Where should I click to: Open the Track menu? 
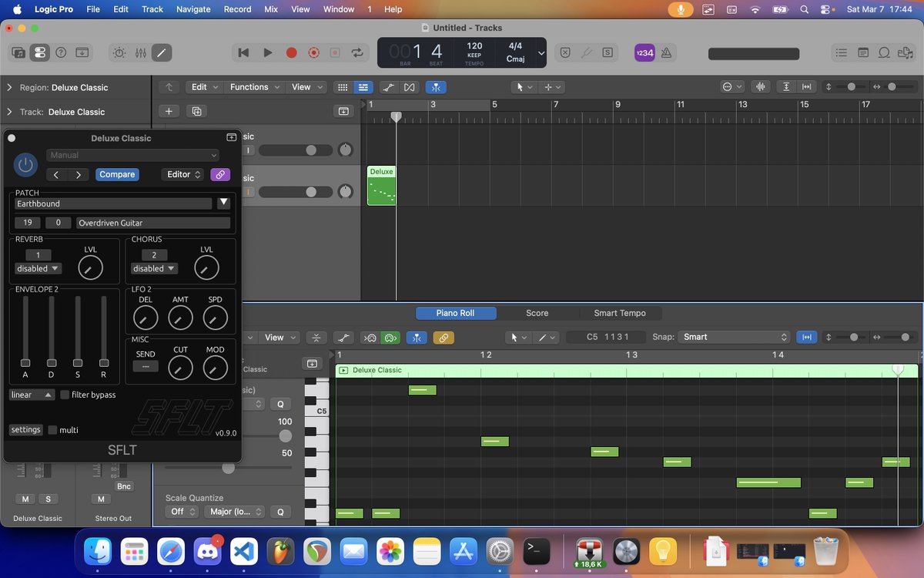click(152, 9)
